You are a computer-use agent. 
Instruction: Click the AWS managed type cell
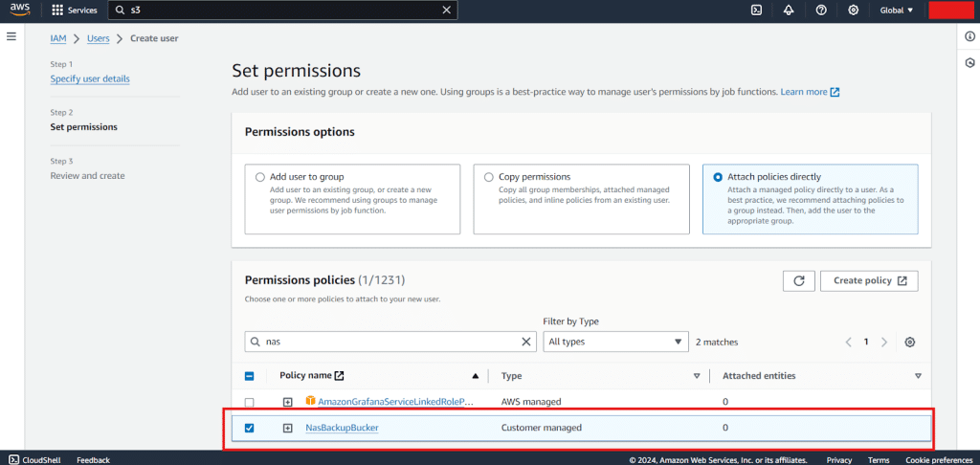point(531,402)
